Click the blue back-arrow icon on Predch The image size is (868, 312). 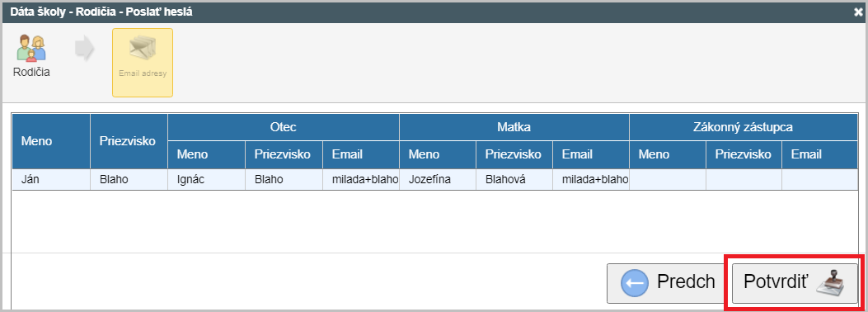coord(635,284)
